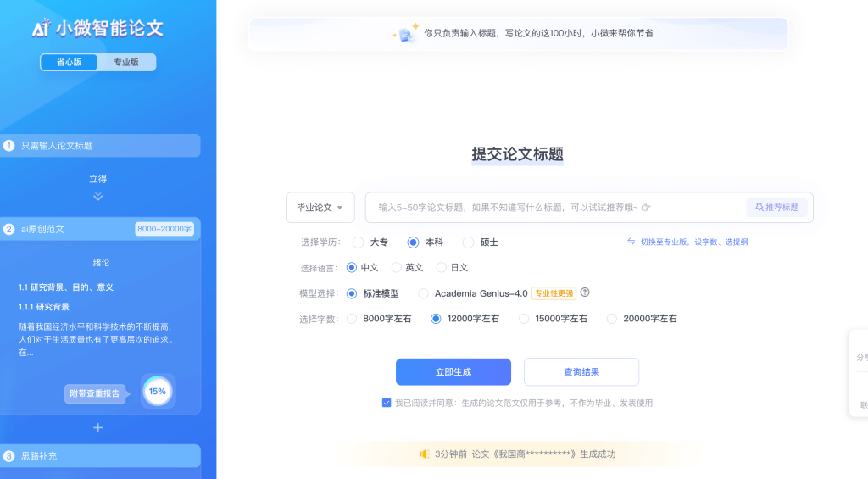Switch to the 专业版 tab
The image size is (868, 479).
coord(126,62)
